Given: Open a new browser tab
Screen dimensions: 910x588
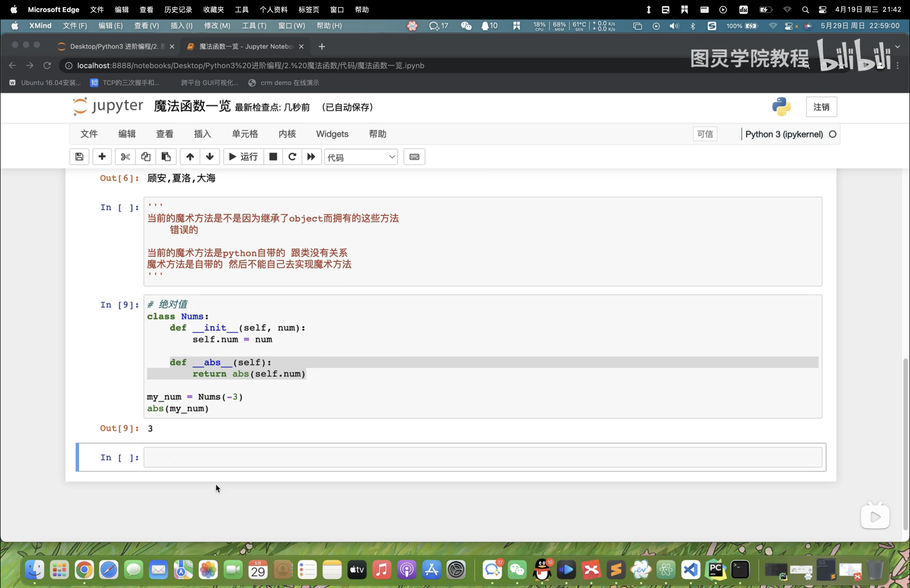Looking at the screenshot, I should point(322,47).
